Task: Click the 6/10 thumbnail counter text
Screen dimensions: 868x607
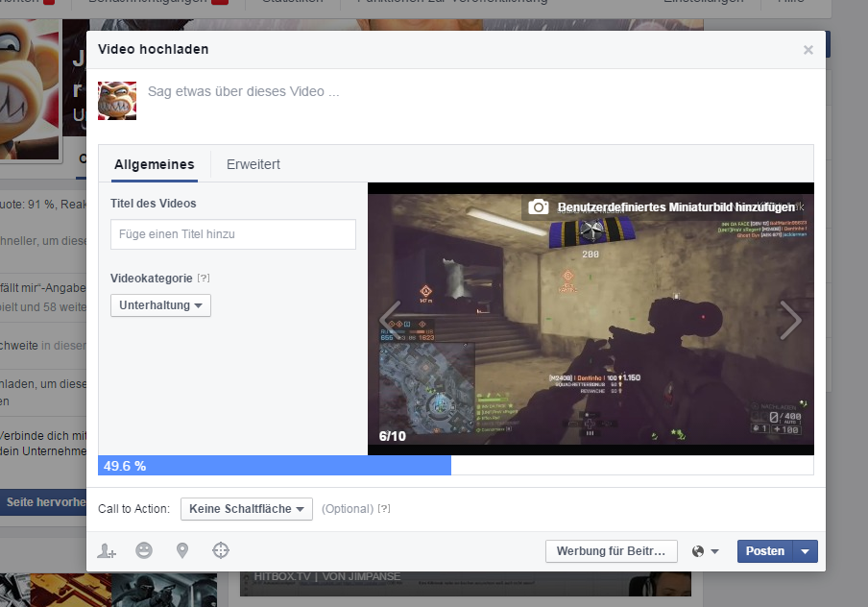Action: pyautogui.click(x=393, y=436)
